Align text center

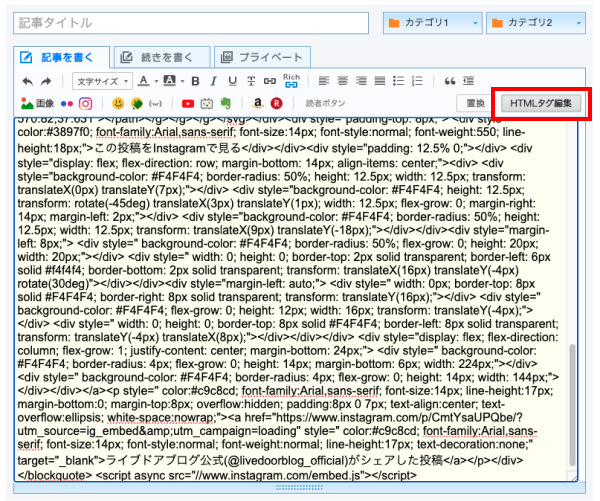pos(342,81)
